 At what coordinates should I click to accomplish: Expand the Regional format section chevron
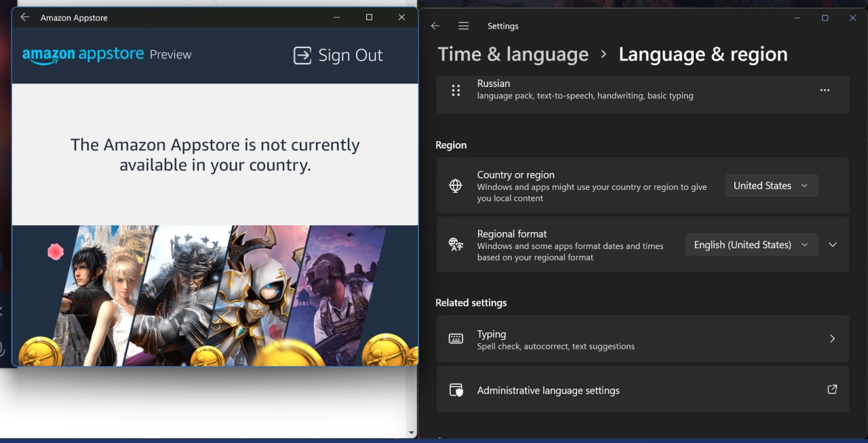click(833, 245)
